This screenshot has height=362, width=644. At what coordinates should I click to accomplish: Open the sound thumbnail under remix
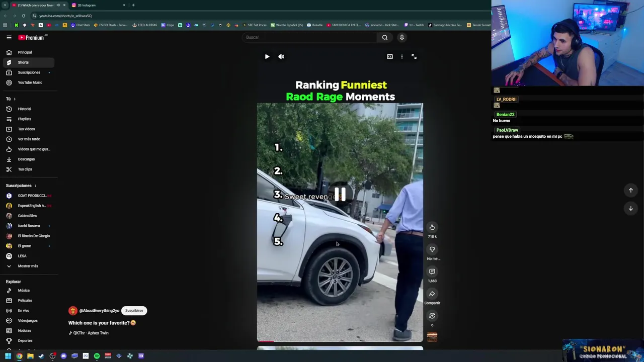tap(432, 336)
